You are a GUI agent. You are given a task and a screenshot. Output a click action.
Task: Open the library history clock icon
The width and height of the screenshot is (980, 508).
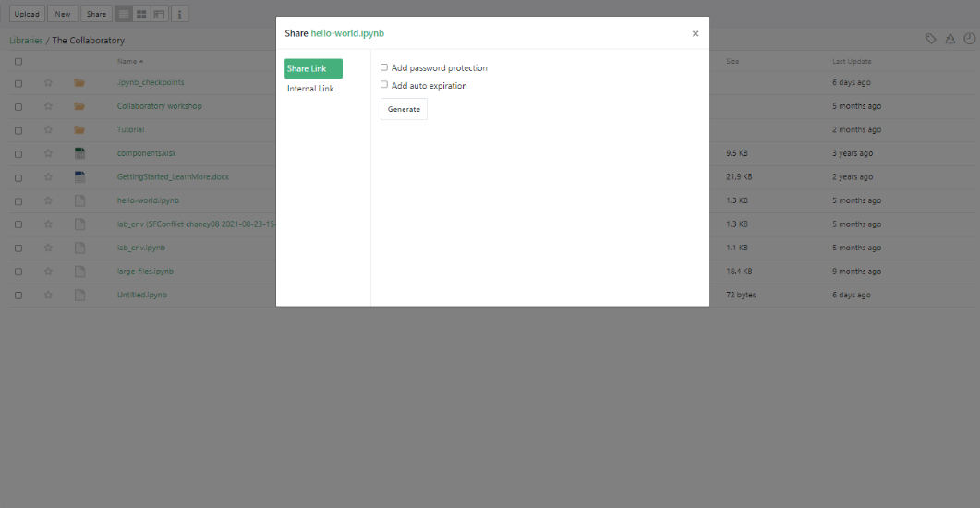click(x=970, y=39)
